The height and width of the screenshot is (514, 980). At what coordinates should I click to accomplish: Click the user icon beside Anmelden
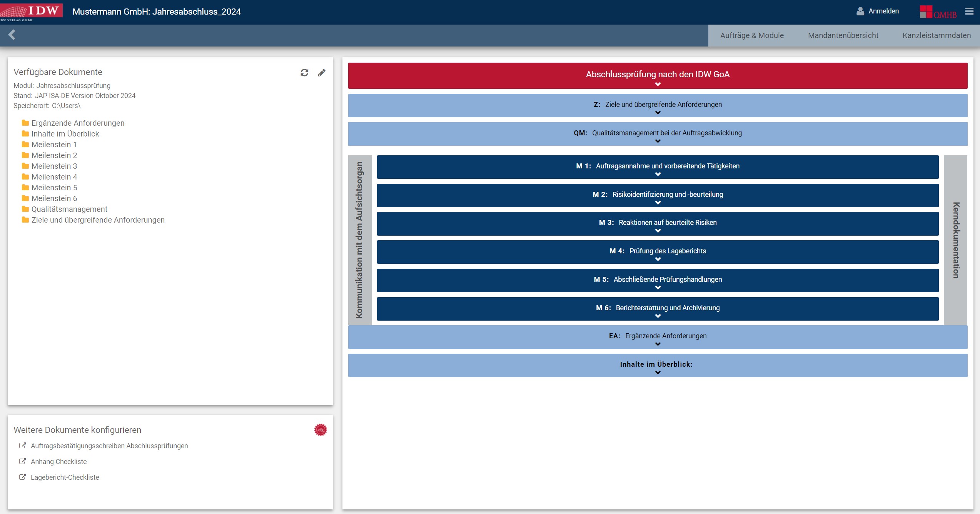[x=860, y=12]
